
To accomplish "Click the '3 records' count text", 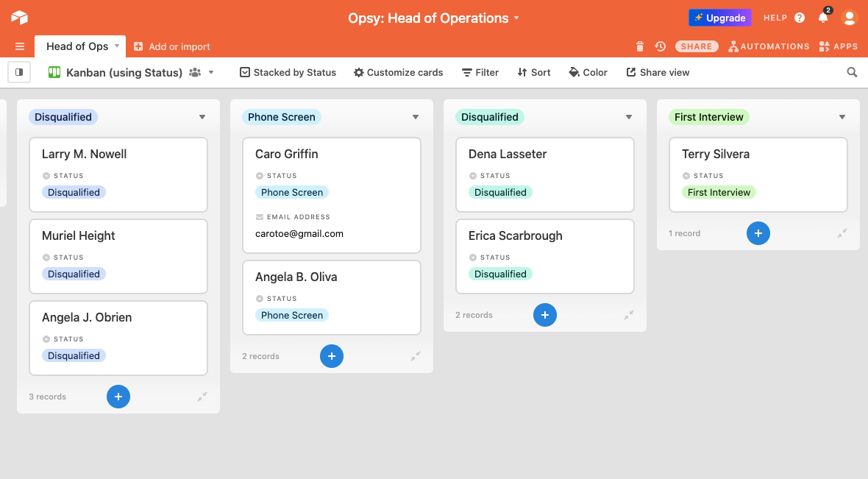I will click(48, 397).
